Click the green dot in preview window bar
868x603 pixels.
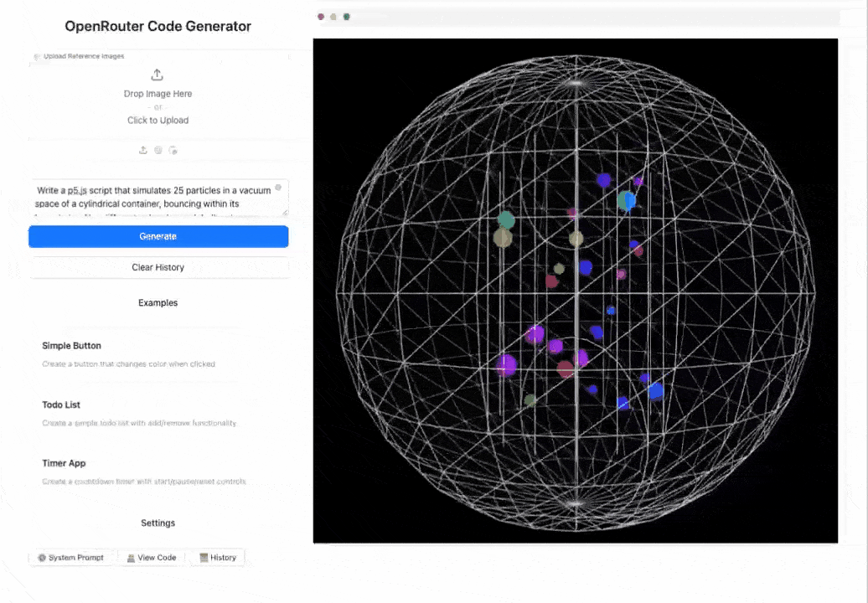(347, 17)
